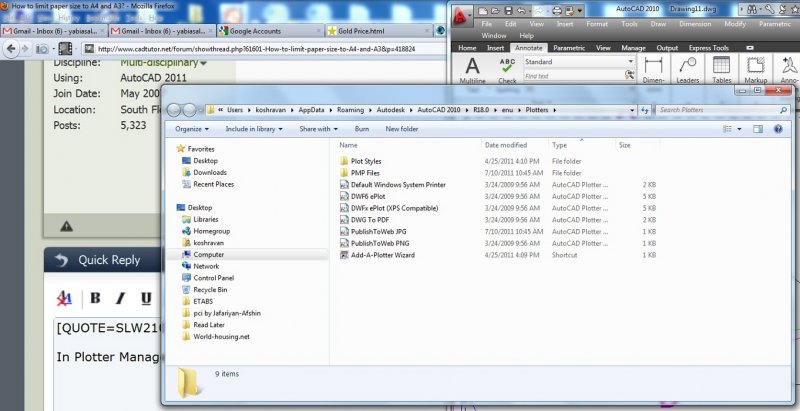This screenshot has width=800, height=411.
Task: Open the AutoCAD Dimension tool
Action: tap(653, 70)
